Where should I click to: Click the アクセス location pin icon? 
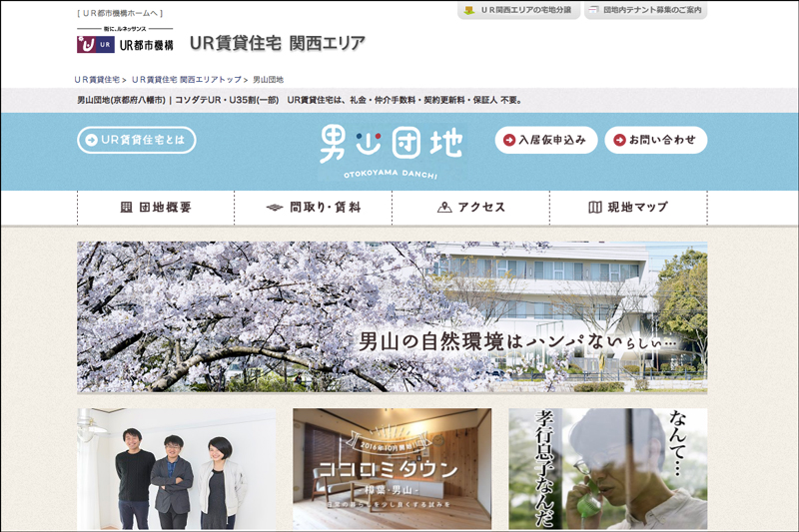[x=444, y=208]
